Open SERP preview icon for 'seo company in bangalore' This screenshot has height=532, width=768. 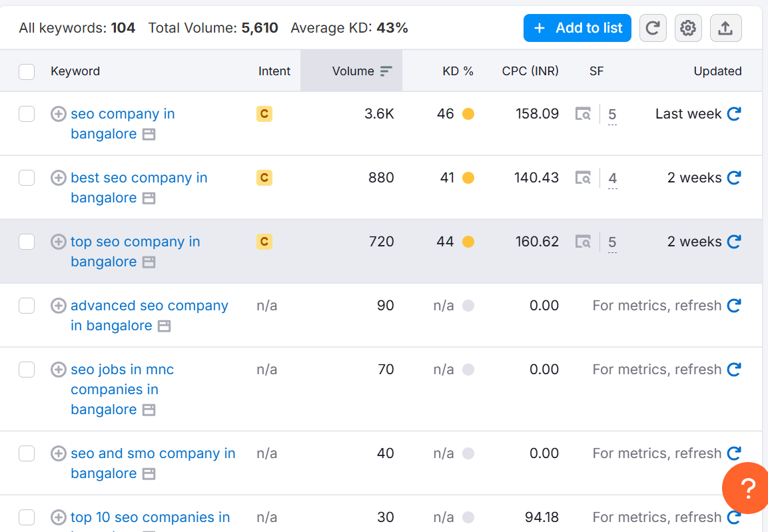583,113
